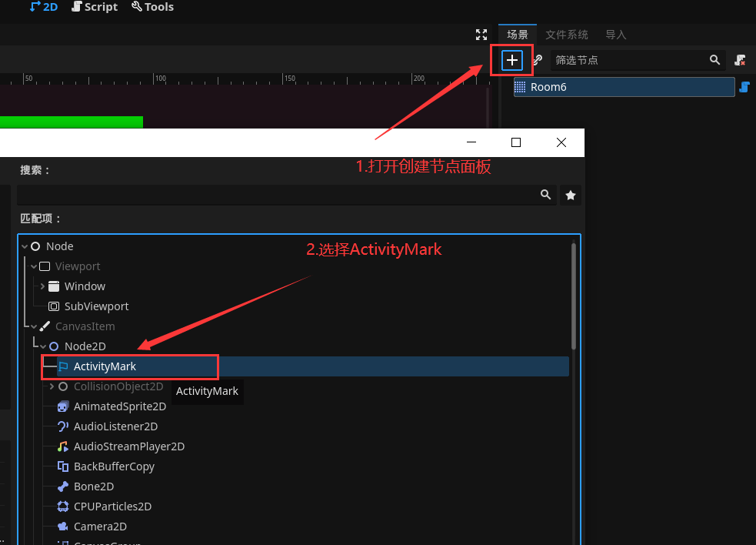The image size is (756, 545).
Task: Focus the create node search field
Action: click(286, 195)
